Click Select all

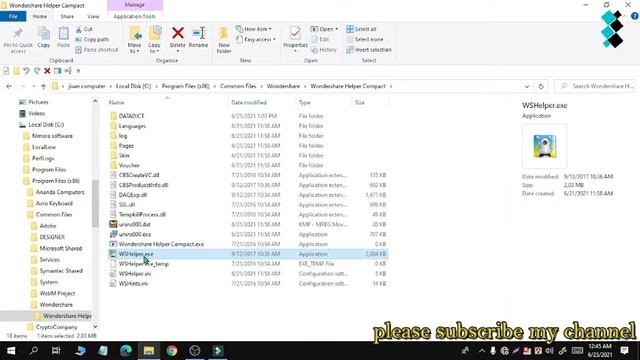(x=361, y=29)
